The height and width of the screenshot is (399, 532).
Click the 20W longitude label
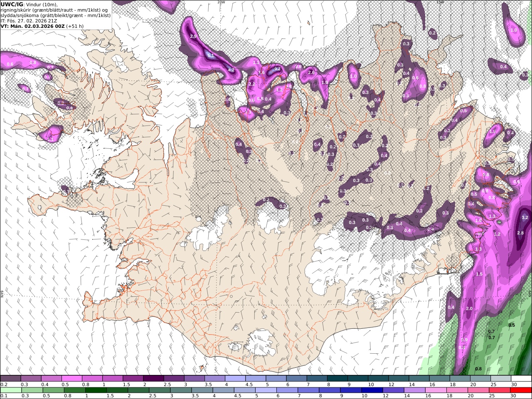click(221, 2)
